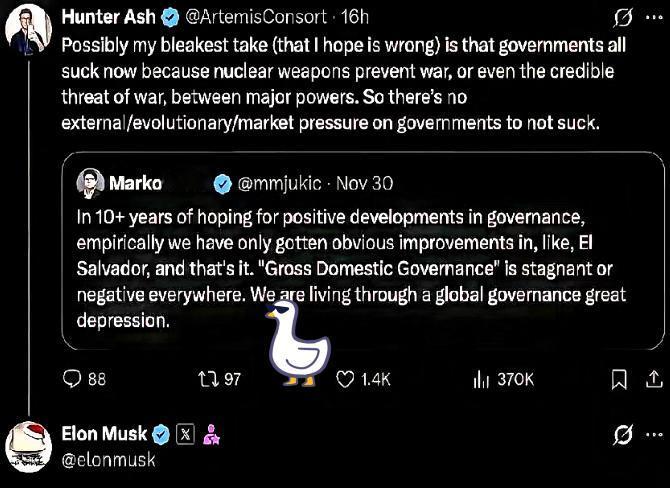Screen dimensions: 670x488
Task: Like the post with 1.4K likes
Action: [345, 379]
